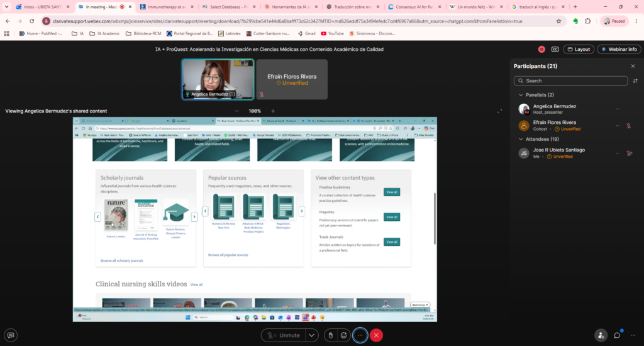
Task: Open Chrome's three-dot menu
Action: (636, 21)
